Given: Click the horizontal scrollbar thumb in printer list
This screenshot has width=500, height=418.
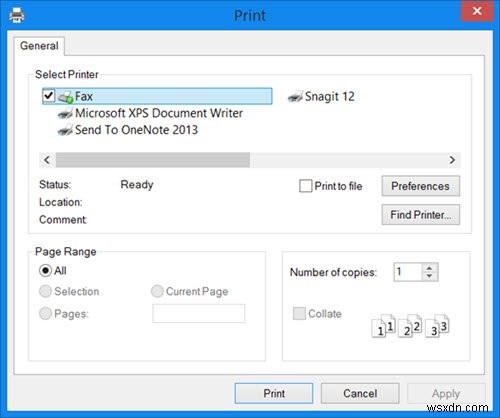Looking at the screenshot, I should (x=153, y=160).
